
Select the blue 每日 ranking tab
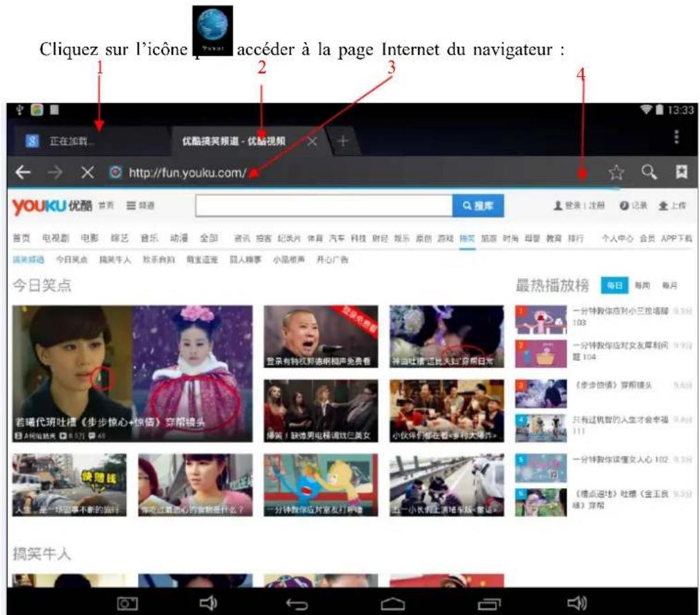click(x=614, y=285)
